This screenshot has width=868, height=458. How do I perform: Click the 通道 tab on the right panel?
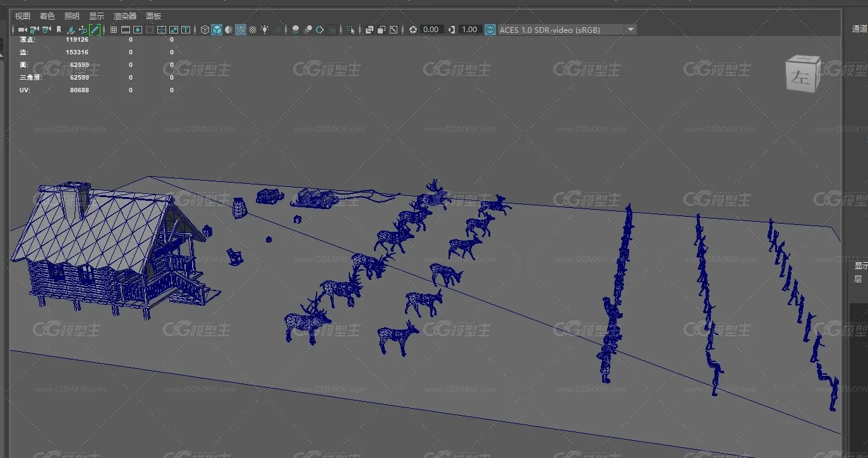(859, 28)
